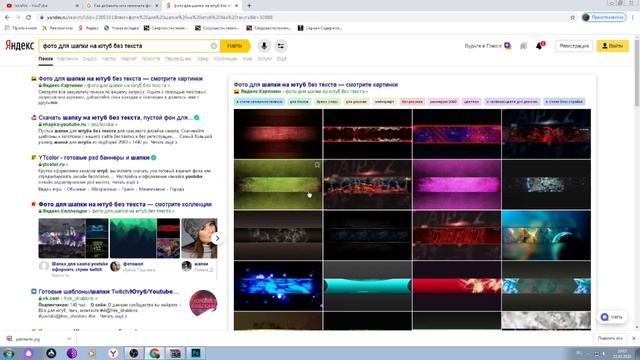Select the Поиск search tab
The width and height of the screenshot is (640, 360).
point(46,59)
